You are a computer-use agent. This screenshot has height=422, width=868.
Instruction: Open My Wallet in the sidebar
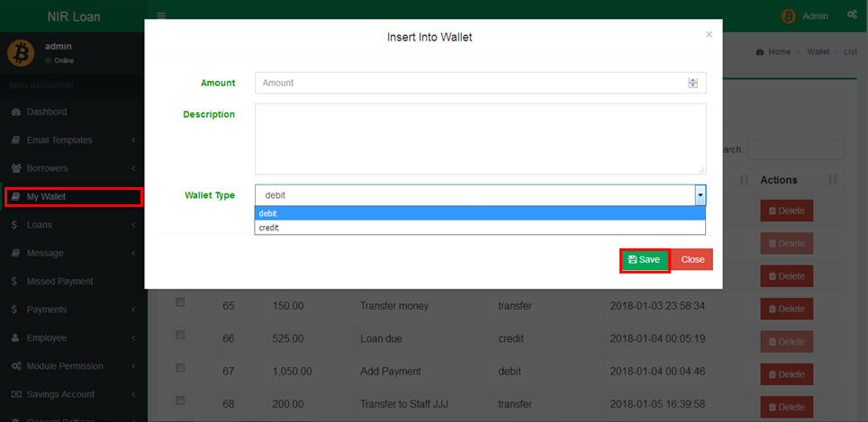point(73,196)
